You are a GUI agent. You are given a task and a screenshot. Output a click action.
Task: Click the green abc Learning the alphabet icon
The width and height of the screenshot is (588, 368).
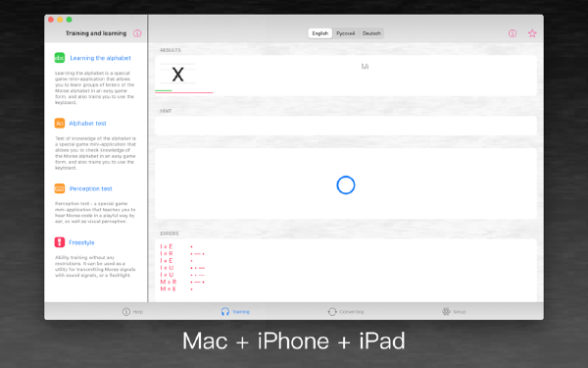coord(60,58)
